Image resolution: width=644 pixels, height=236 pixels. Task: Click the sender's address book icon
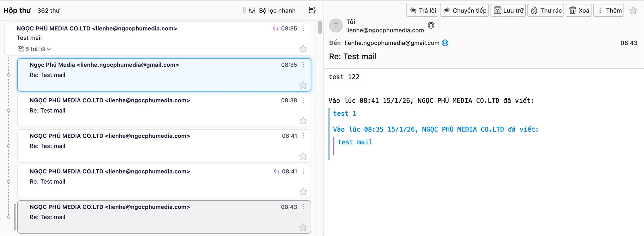click(x=431, y=25)
